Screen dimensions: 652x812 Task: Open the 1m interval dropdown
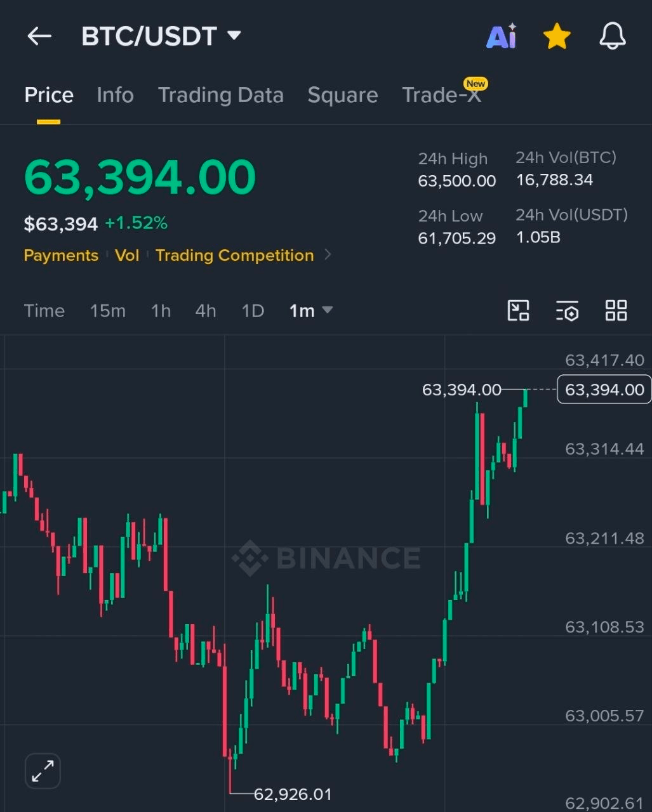pos(310,311)
